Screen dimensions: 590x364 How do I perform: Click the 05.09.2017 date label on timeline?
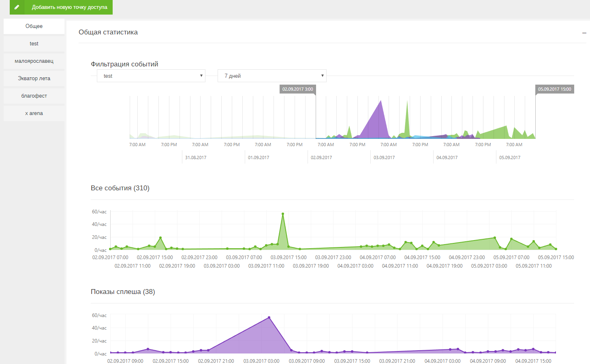click(510, 158)
